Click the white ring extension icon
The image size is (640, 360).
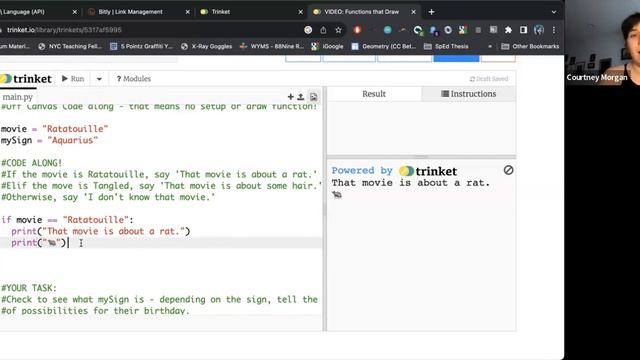click(x=448, y=30)
